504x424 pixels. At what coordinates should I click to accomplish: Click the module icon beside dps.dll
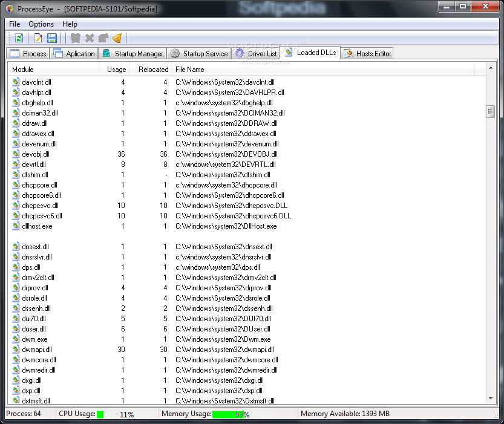pos(16,267)
